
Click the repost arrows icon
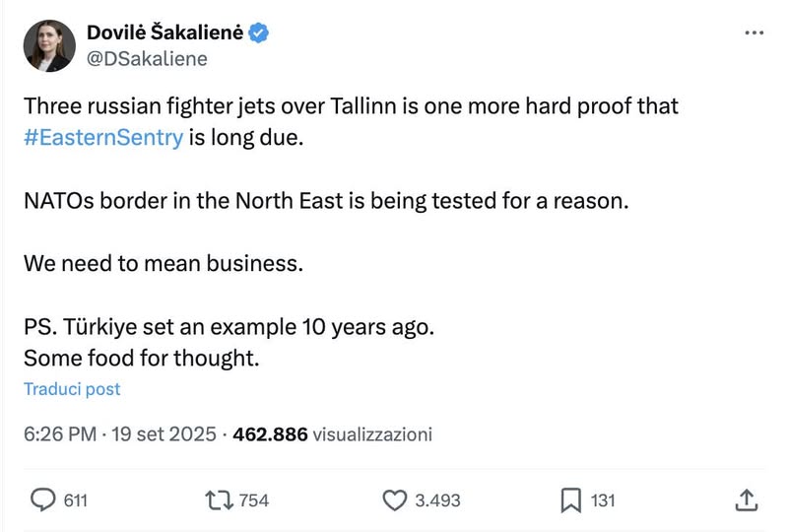point(217,500)
